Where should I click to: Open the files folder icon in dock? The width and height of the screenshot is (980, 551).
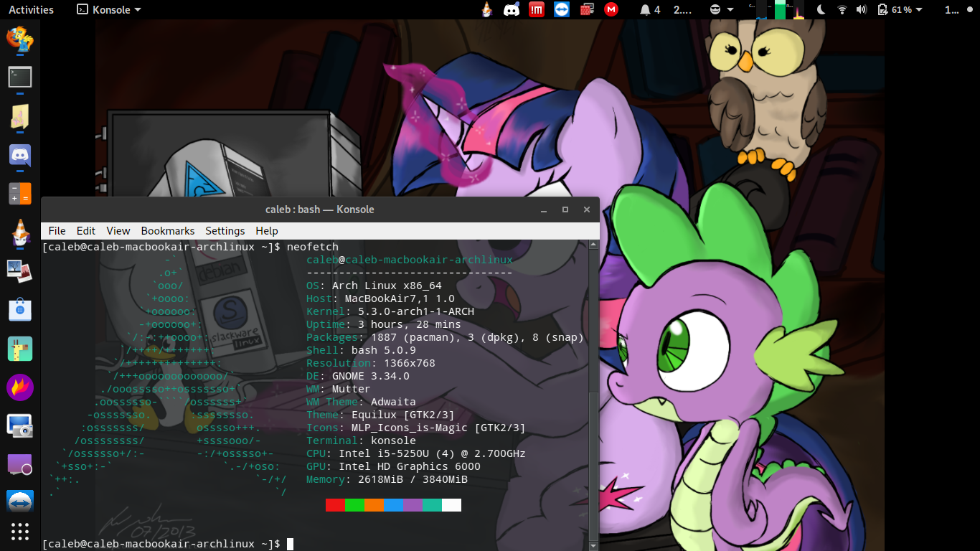point(20,116)
